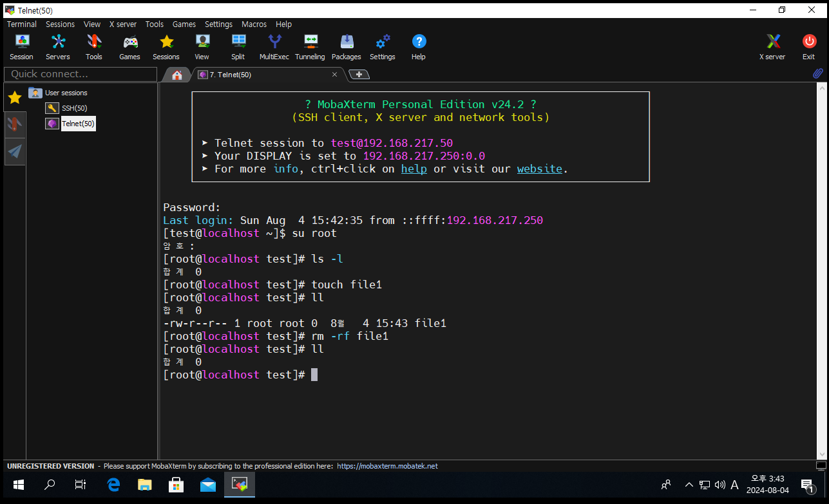Open the Terminal menu
The height and width of the screenshot is (504, 829).
pos(22,24)
